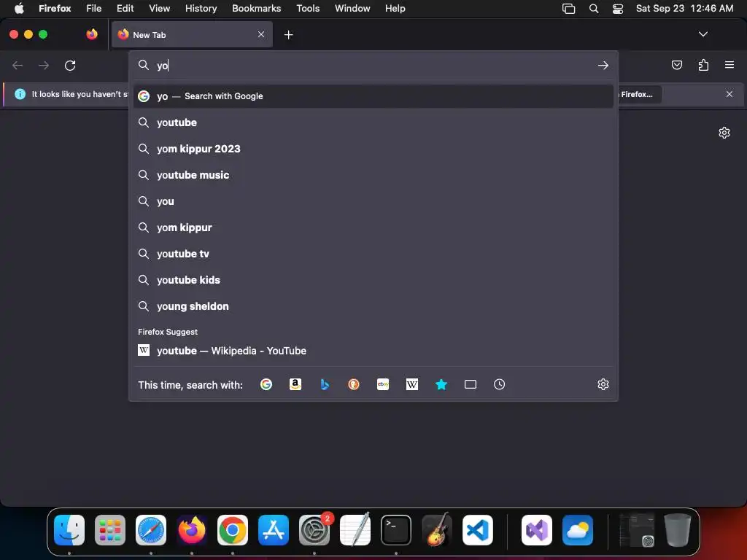Open Trash in the Dock

[x=678, y=530]
